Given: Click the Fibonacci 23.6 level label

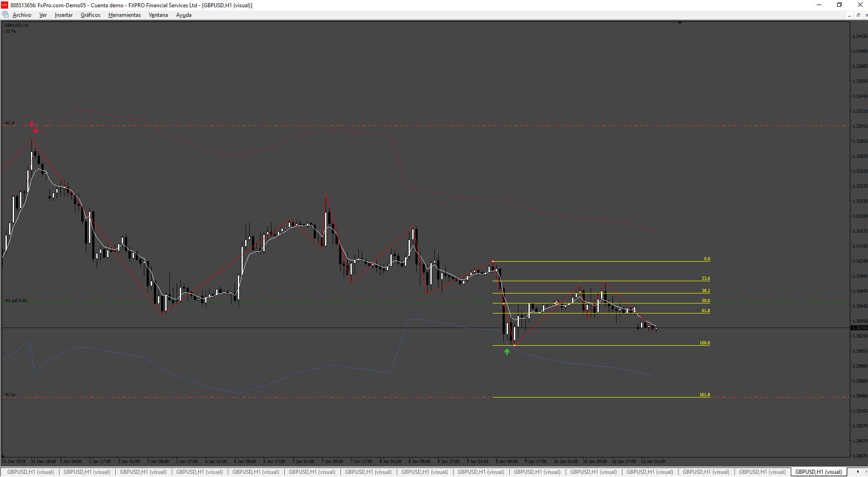Looking at the screenshot, I should click(705, 278).
